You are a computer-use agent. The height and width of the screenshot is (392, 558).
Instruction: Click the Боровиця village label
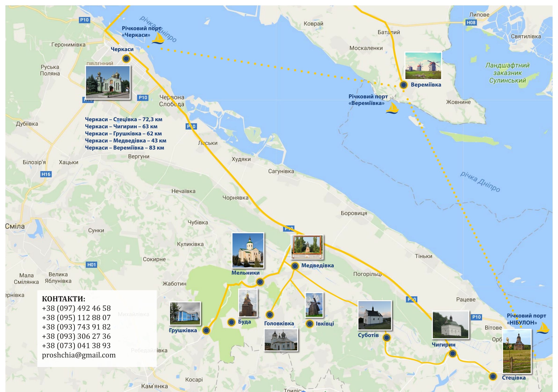click(354, 213)
